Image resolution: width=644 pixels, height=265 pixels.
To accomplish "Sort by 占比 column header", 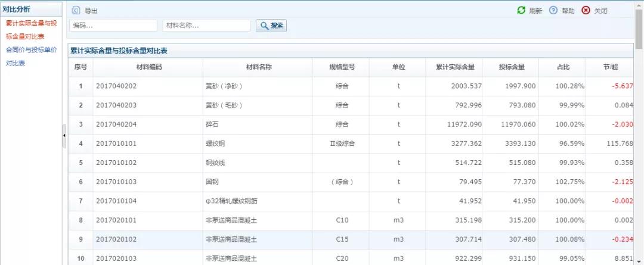I will [x=563, y=67].
